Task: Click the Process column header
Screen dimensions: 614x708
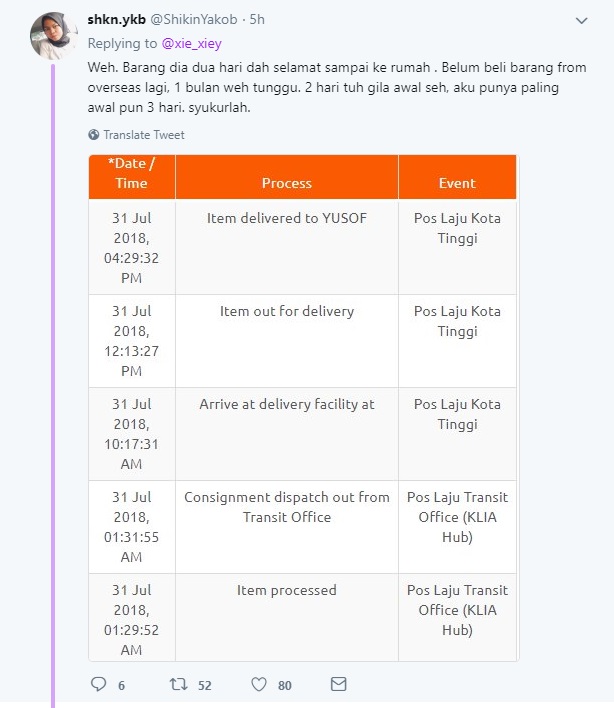Action: pyautogui.click(x=287, y=183)
